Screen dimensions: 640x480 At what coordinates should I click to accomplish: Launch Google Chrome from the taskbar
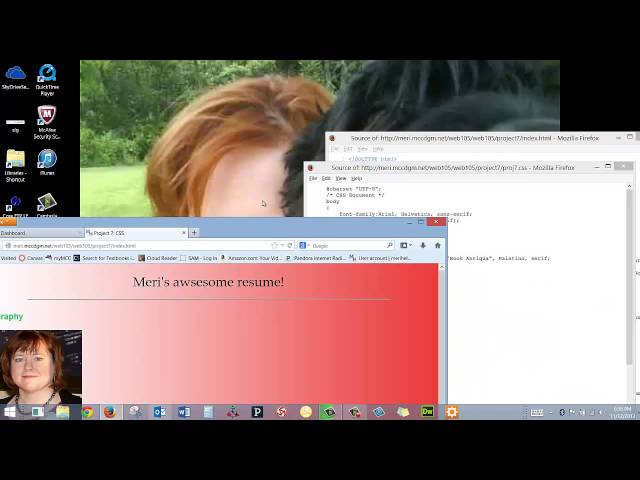click(x=87, y=412)
